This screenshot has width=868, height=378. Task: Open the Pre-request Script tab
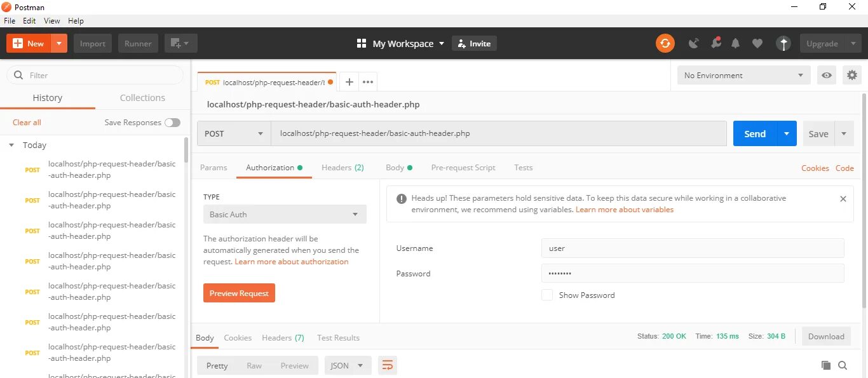tap(463, 168)
